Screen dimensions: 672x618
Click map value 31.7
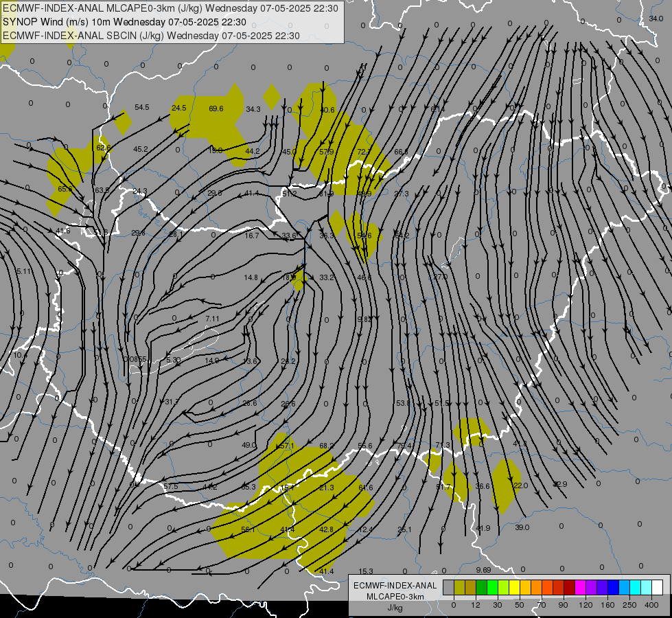[x=172, y=402]
